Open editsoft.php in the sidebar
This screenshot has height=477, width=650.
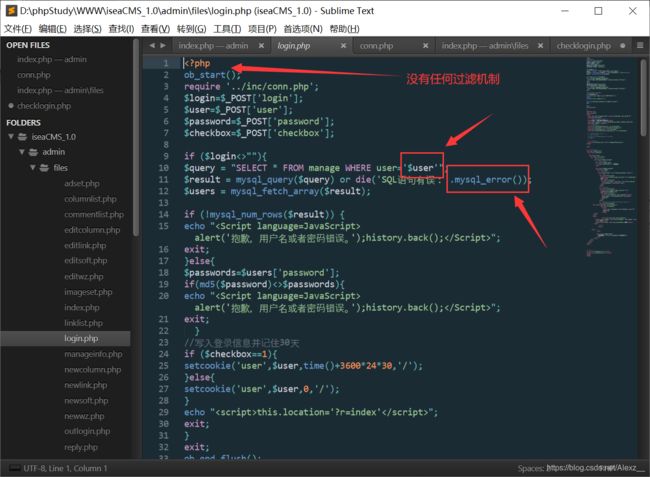tap(85, 261)
